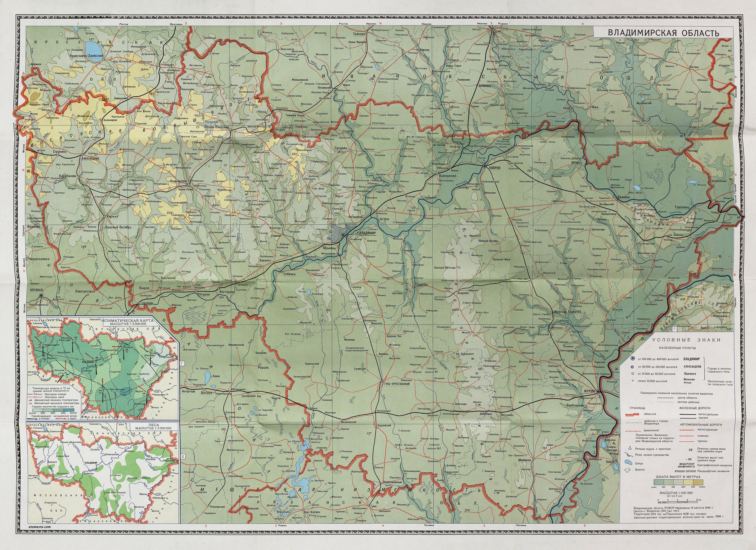Click the blue "68" water-level mark in legend

[x=691, y=450]
